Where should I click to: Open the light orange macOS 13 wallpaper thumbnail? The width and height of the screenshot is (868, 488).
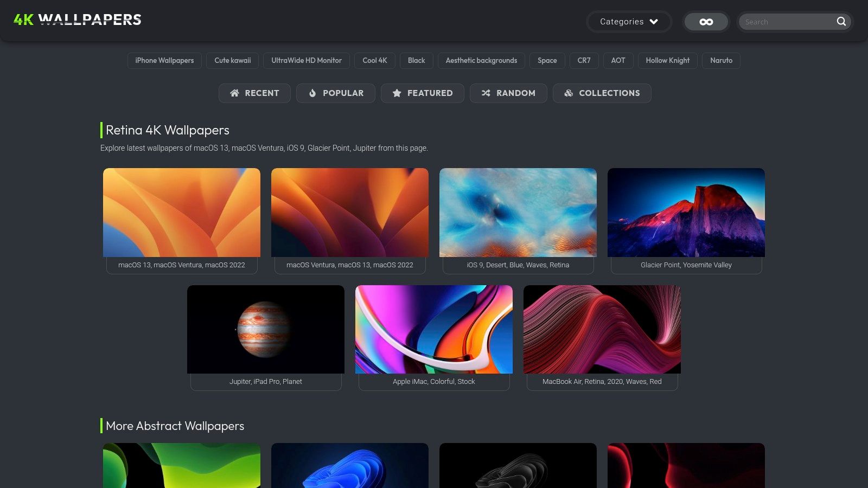click(182, 213)
